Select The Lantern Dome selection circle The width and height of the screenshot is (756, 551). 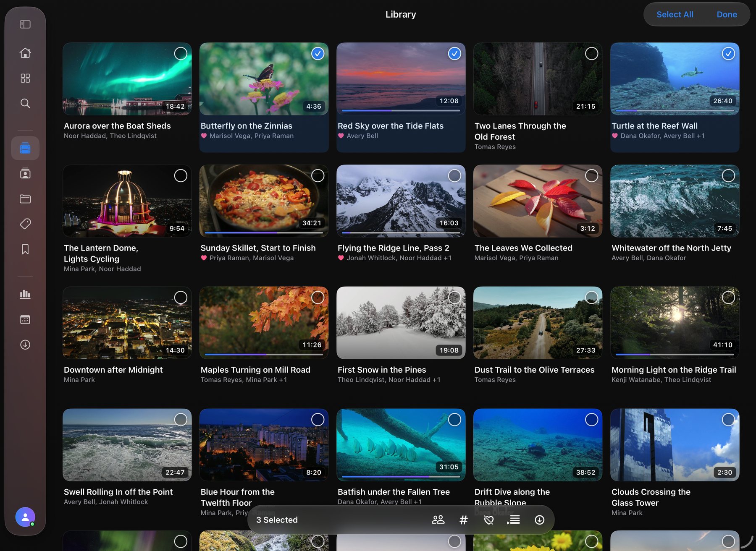click(x=181, y=175)
